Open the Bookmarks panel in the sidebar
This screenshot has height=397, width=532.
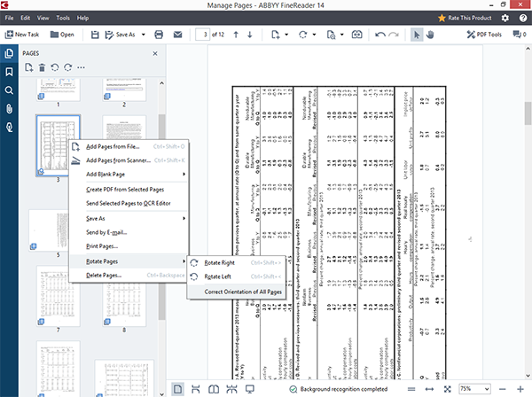click(x=9, y=72)
